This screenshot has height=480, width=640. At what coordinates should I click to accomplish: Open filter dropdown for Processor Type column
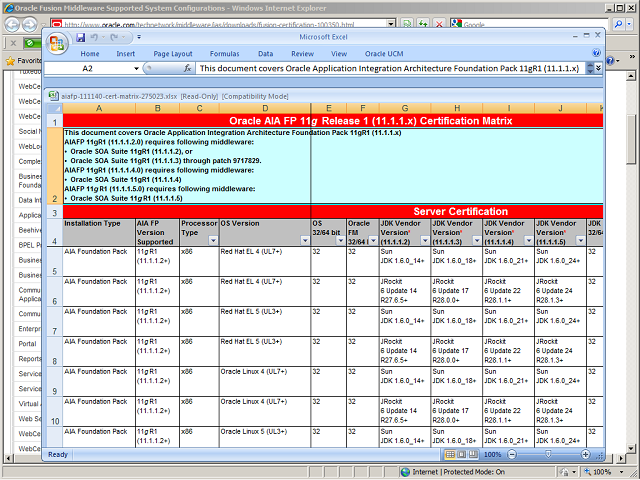click(x=212, y=241)
